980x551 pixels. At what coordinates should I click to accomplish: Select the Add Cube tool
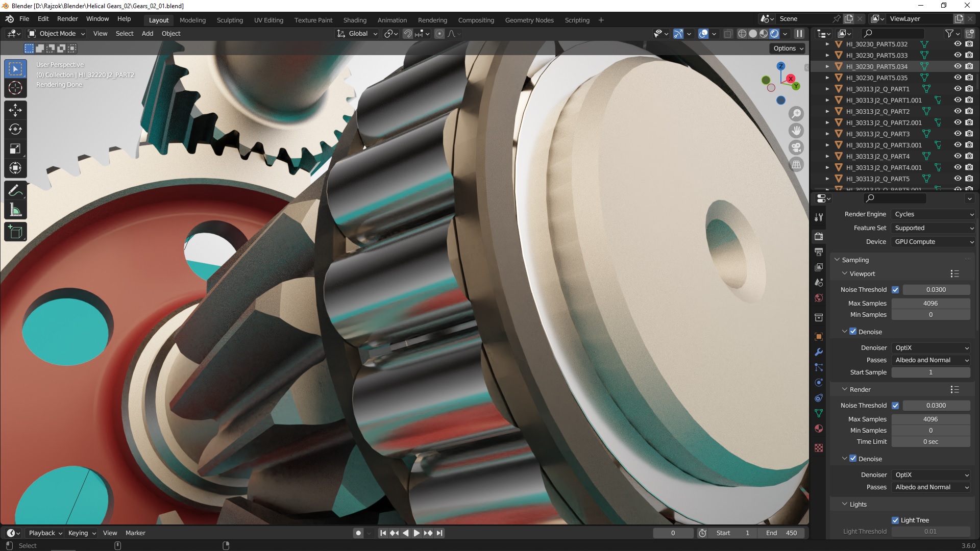(15, 232)
